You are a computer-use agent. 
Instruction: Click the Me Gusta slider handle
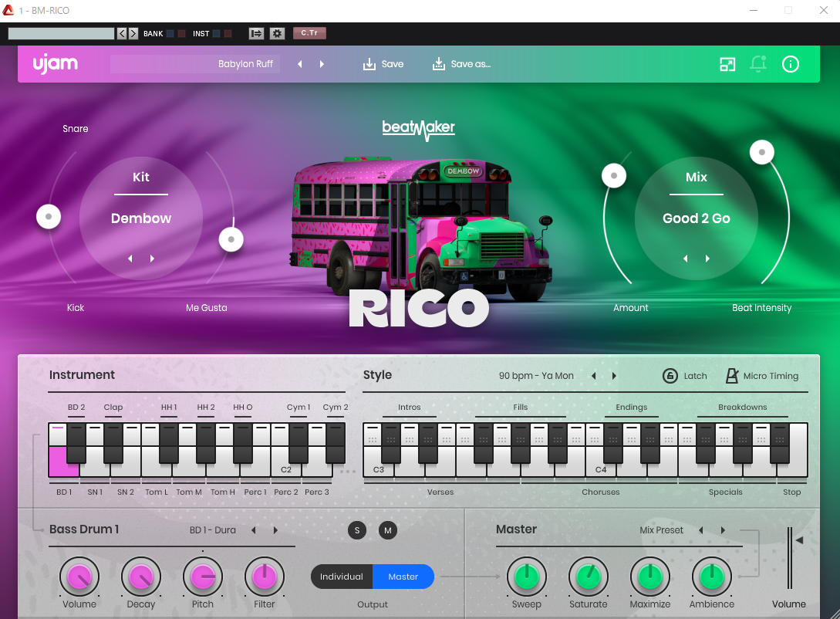tap(231, 239)
